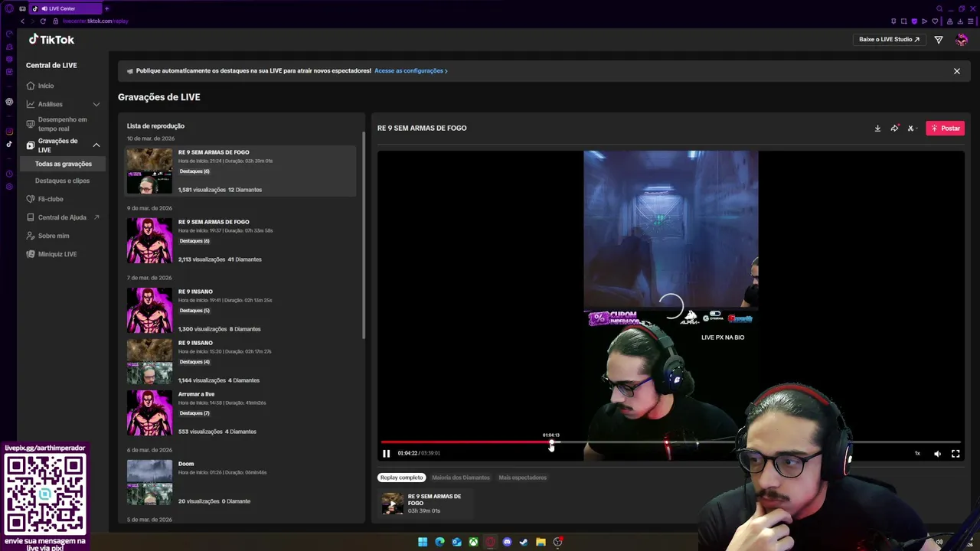Open Discord from taskbar
This screenshot has width=980, height=551.
pos(507,542)
